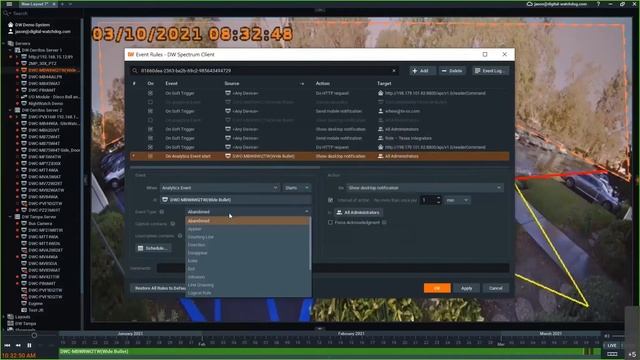Collapse the Abandoned event type combo box
This screenshot has height=360, width=640.
(x=248, y=212)
